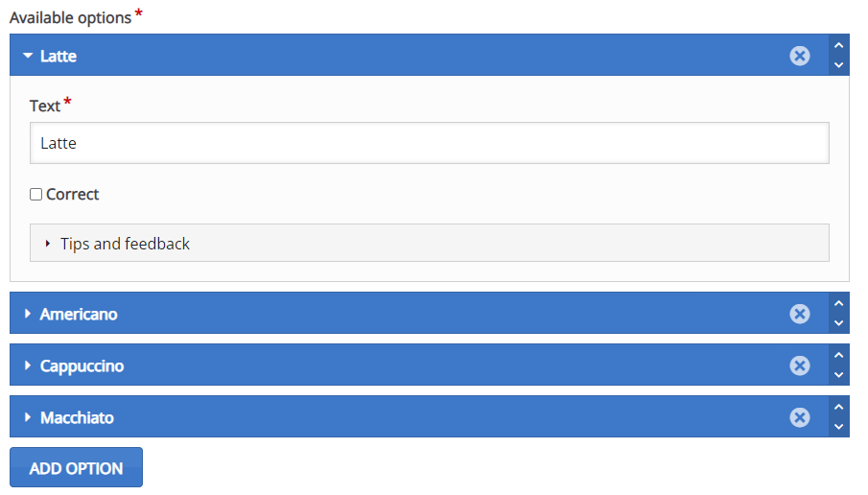868x495 pixels.
Task: Focus the Latte text input field
Action: pos(430,143)
